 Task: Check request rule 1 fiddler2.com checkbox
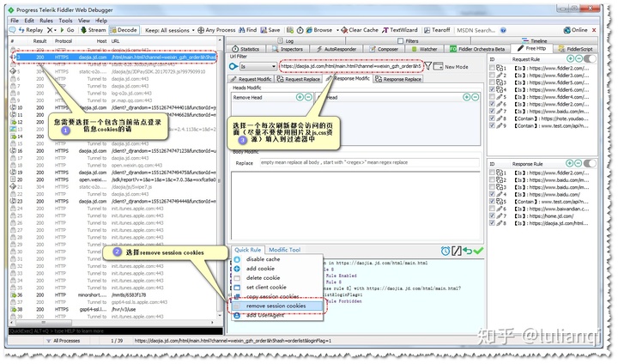[492, 68]
